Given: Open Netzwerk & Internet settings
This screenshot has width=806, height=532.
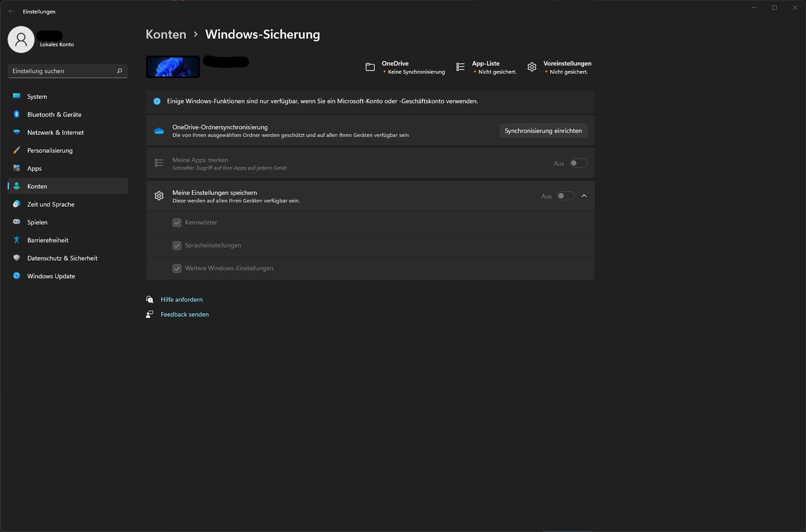Looking at the screenshot, I should [x=68, y=132].
